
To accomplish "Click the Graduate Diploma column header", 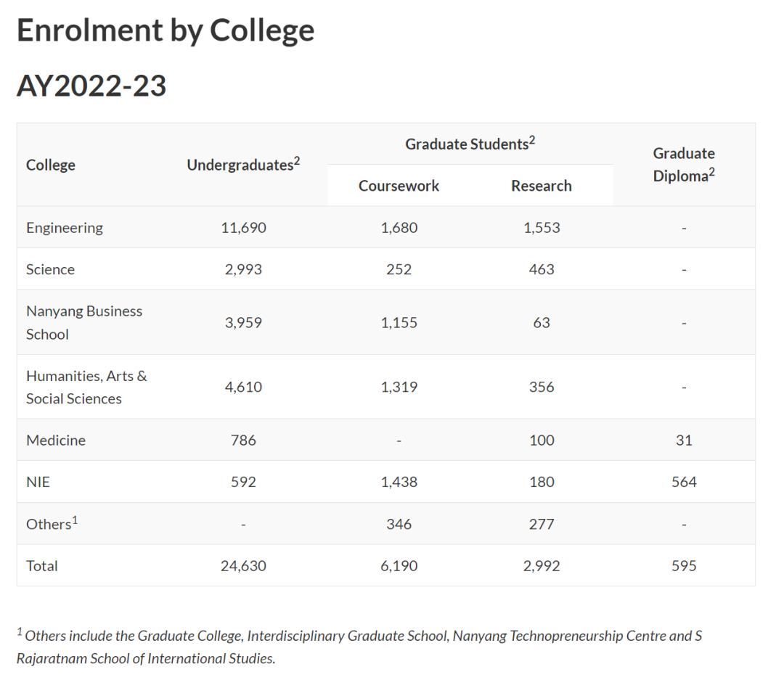I will tap(683, 165).
